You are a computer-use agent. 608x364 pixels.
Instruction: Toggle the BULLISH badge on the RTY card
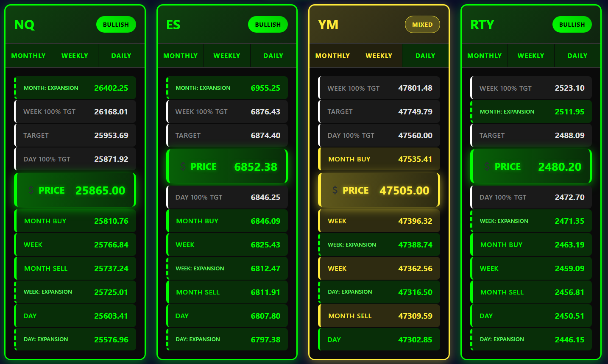(572, 24)
